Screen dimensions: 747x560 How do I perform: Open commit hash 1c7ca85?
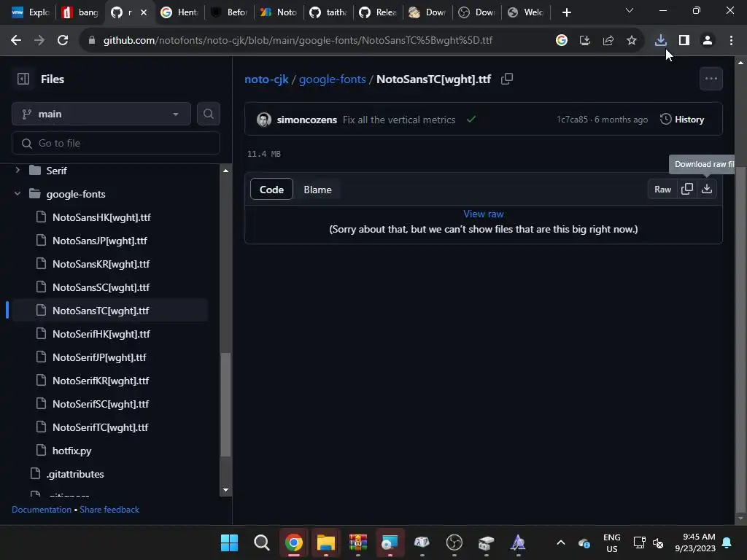click(x=572, y=120)
